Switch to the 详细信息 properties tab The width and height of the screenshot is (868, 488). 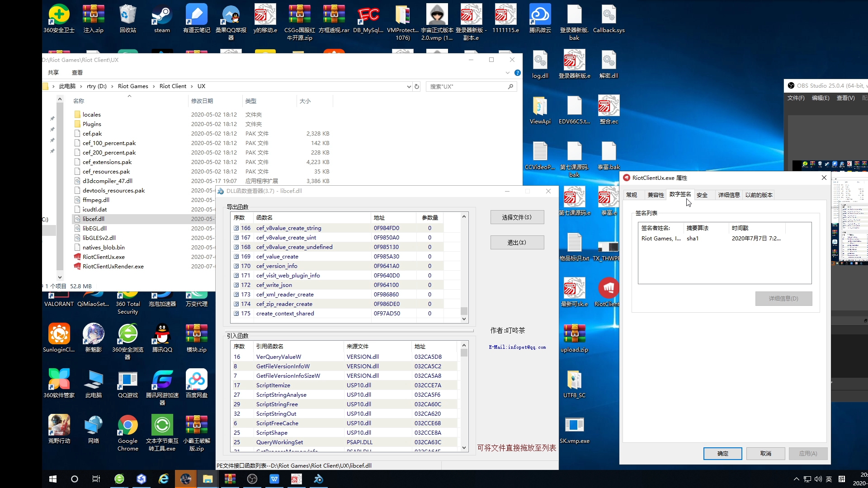click(x=729, y=195)
